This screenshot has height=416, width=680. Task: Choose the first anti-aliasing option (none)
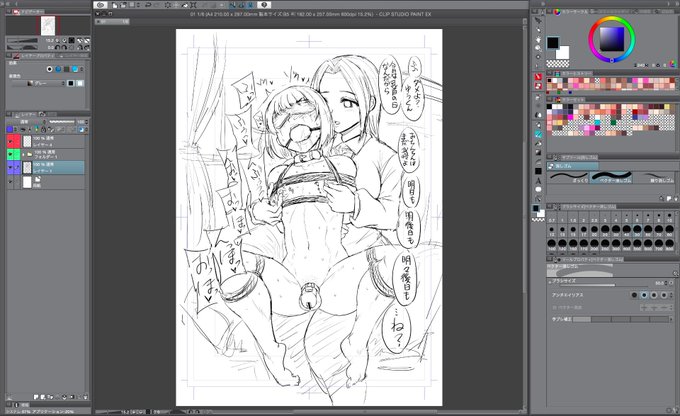click(634, 295)
